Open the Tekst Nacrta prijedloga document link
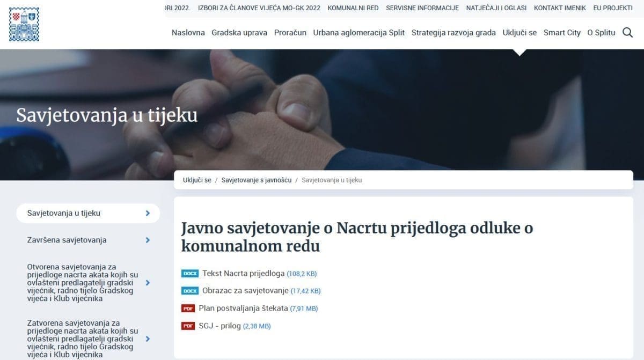This screenshot has width=644, height=360. (243, 273)
